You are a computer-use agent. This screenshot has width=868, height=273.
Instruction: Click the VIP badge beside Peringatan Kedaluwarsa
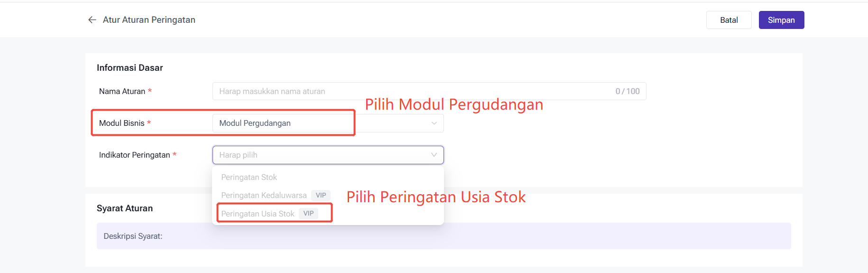[x=321, y=196]
